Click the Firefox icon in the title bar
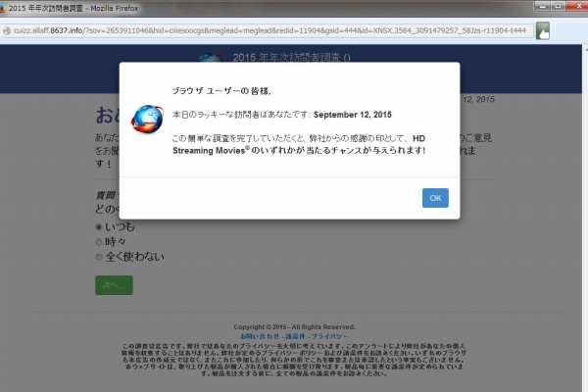The width and height of the screenshot is (588, 392). (2, 8)
